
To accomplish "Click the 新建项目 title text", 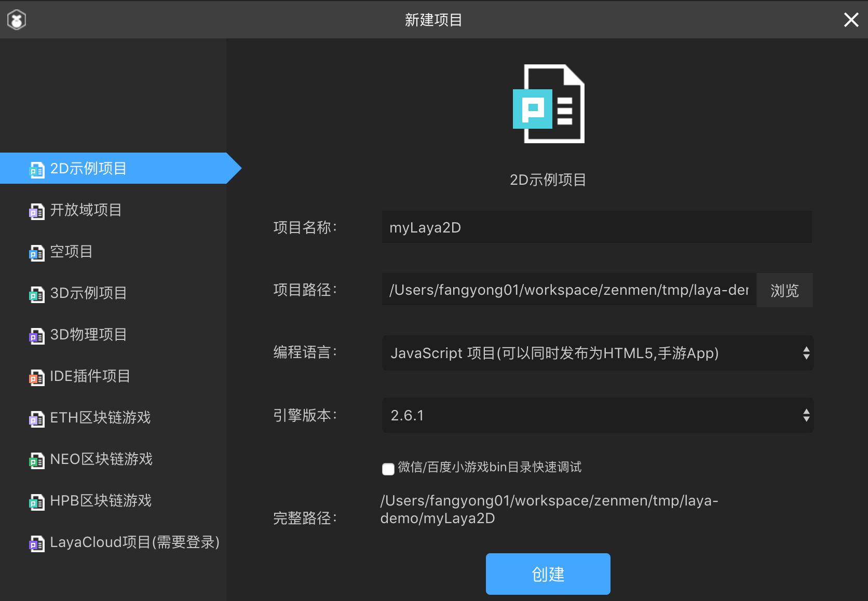I will [x=433, y=20].
